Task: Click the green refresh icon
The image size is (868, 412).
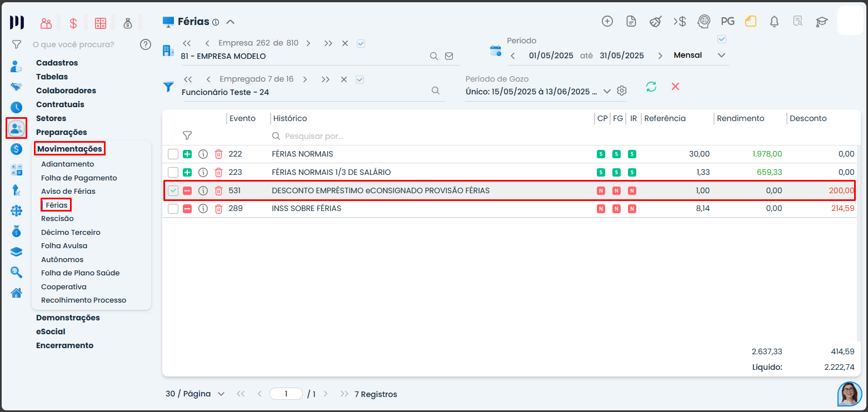Action: [x=651, y=87]
